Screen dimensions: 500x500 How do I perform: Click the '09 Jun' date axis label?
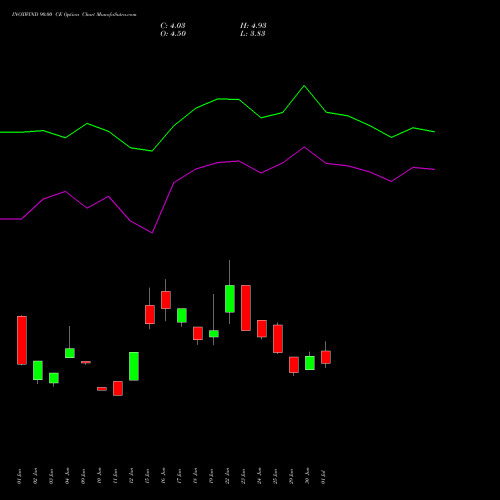tap(83, 476)
